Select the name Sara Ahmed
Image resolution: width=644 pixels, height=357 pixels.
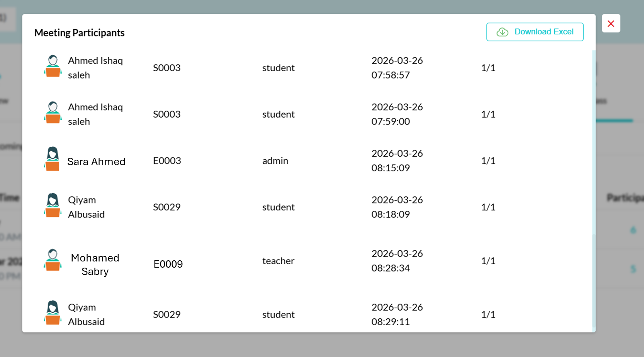coord(96,161)
